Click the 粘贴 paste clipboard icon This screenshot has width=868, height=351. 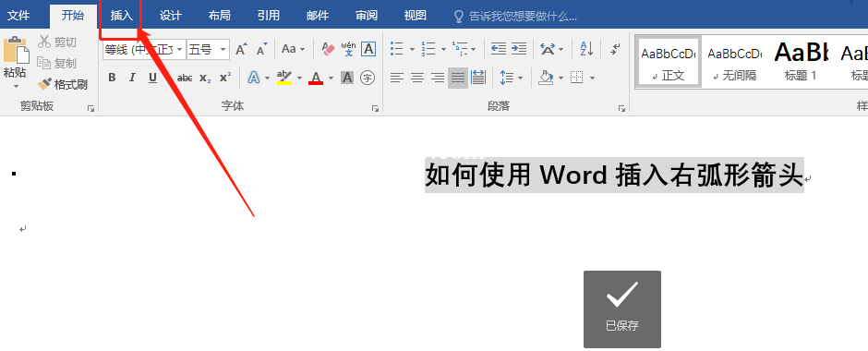coord(16,50)
